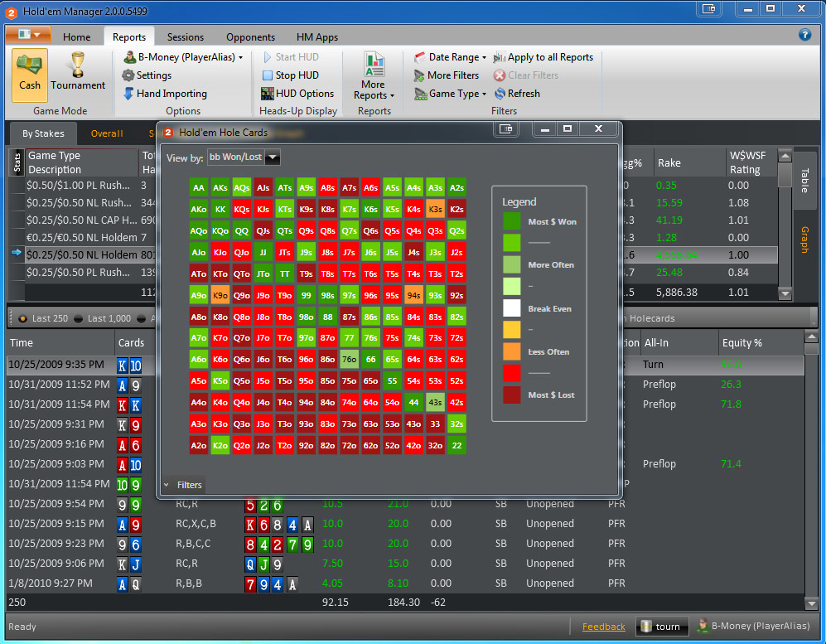Toggle the Stop HUD checkbox

pos(267,75)
